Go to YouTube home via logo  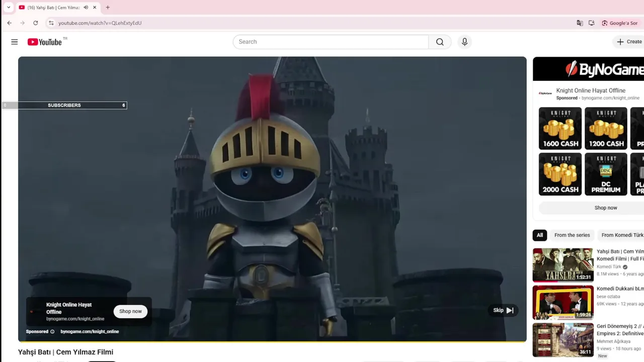[45, 42]
